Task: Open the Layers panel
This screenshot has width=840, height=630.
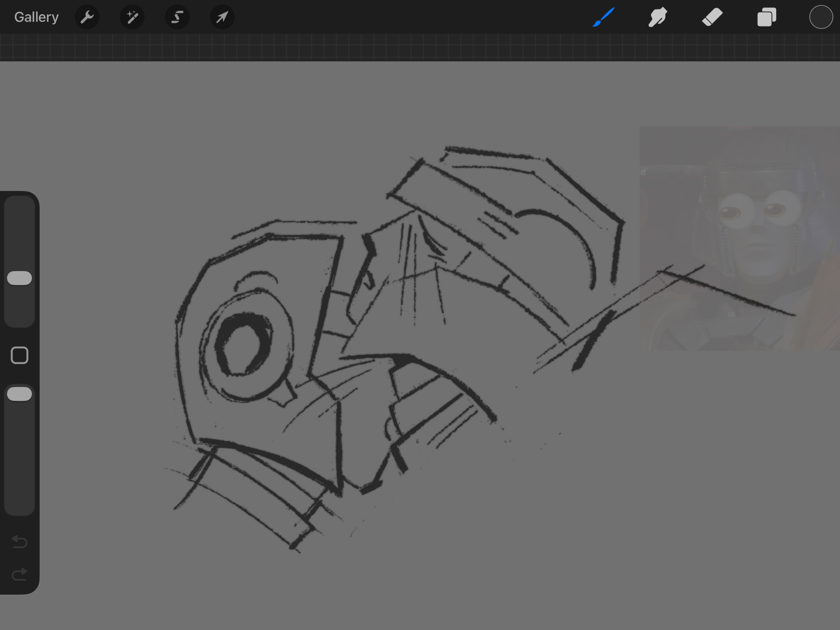Action: (766, 17)
